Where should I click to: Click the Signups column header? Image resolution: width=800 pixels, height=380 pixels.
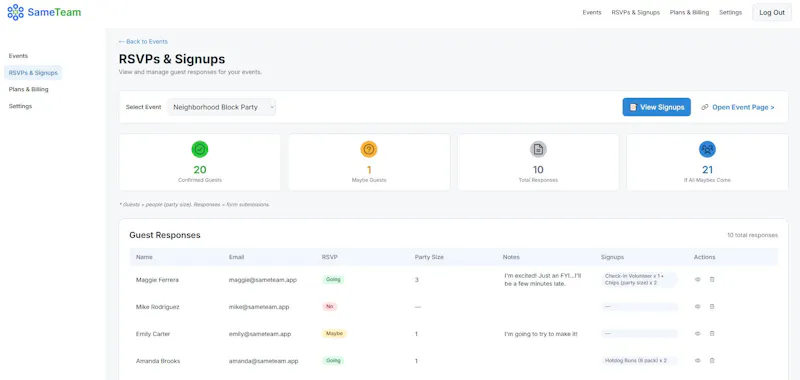612,257
